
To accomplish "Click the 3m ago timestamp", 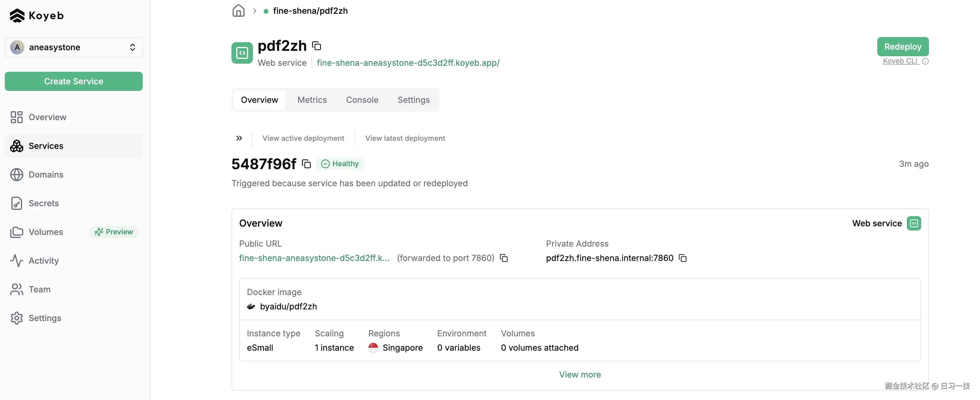I will pyautogui.click(x=913, y=164).
